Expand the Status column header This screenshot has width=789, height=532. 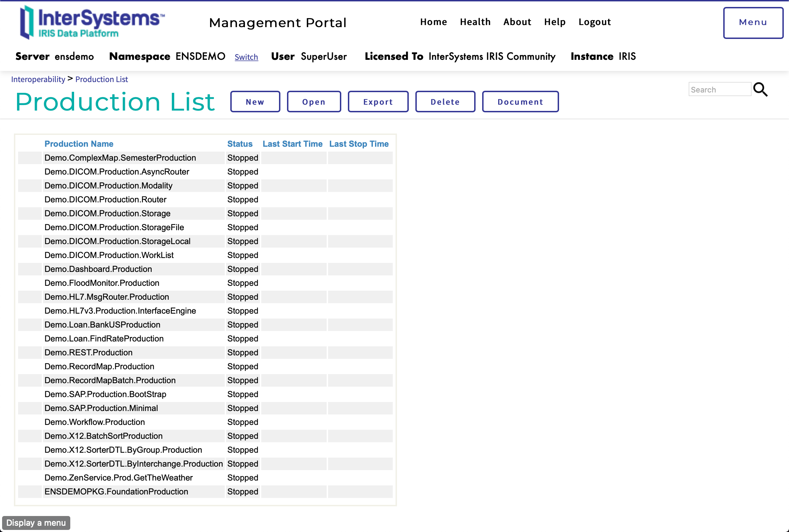pyautogui.click(x=239, y=144)
